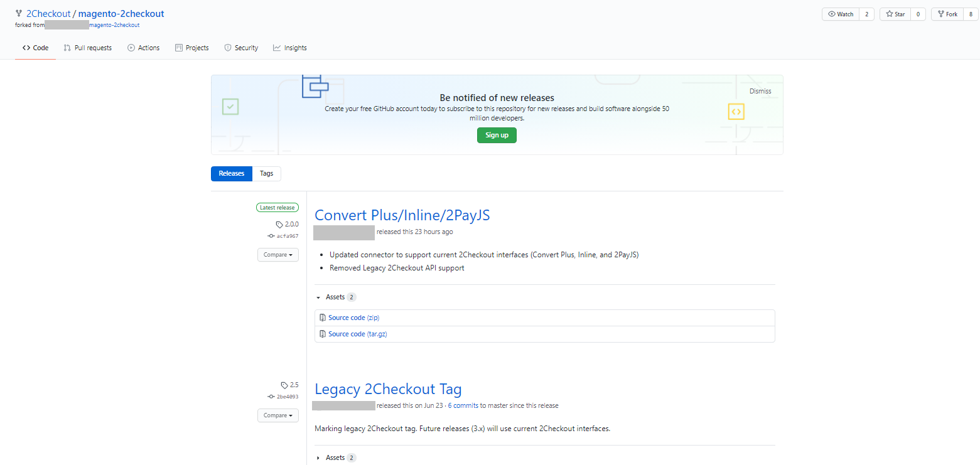The height and width of the screenshot is (465, 980).
Task: Click the green Sign up button
Action: [x=497, y=135]
